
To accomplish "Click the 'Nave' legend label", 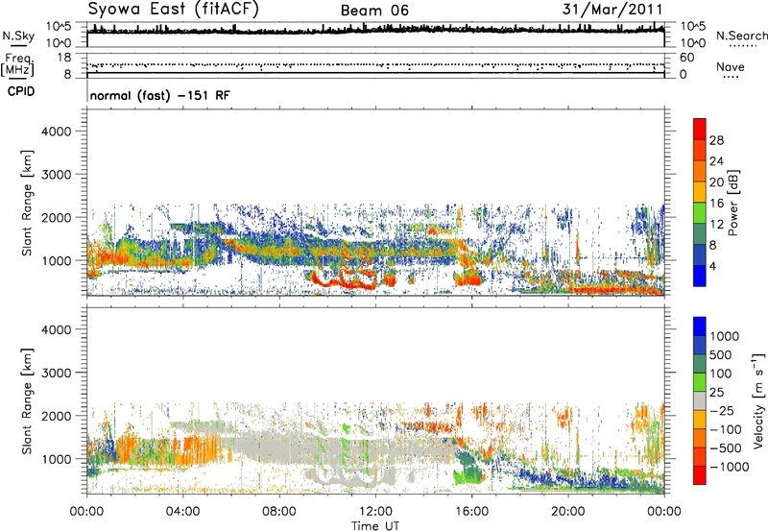I will pos(731,66).
